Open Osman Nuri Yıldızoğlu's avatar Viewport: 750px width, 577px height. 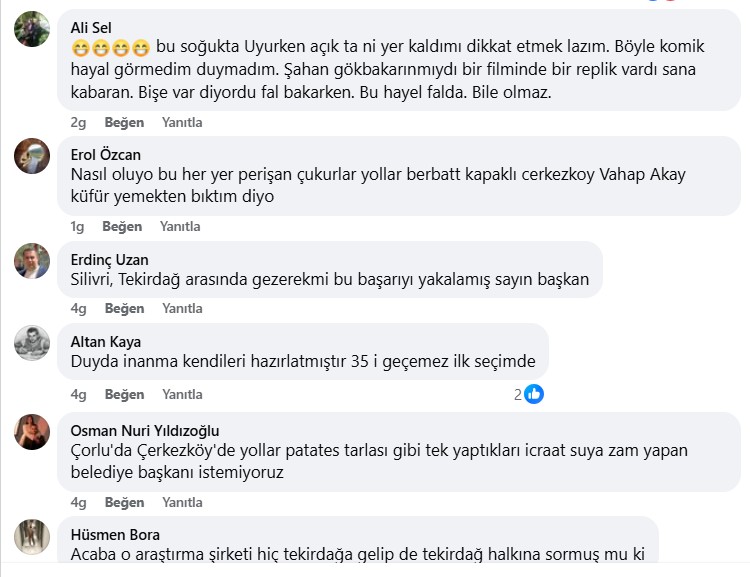[x=32, y=432]
